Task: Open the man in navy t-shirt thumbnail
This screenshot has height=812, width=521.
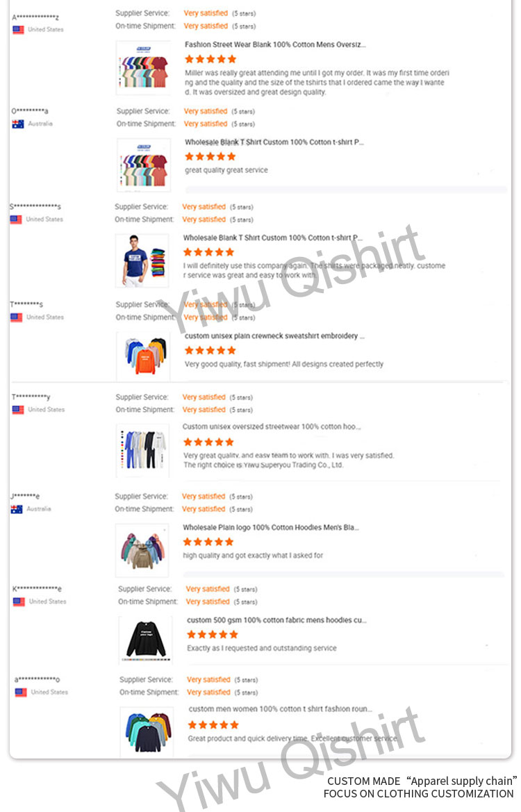Action: click(x=142, y=260)
